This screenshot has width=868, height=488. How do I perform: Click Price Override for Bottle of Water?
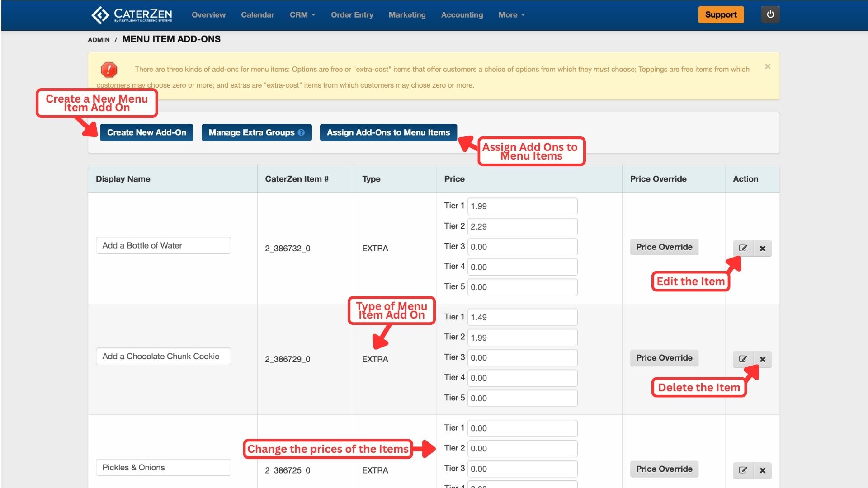tap(664, 247)
